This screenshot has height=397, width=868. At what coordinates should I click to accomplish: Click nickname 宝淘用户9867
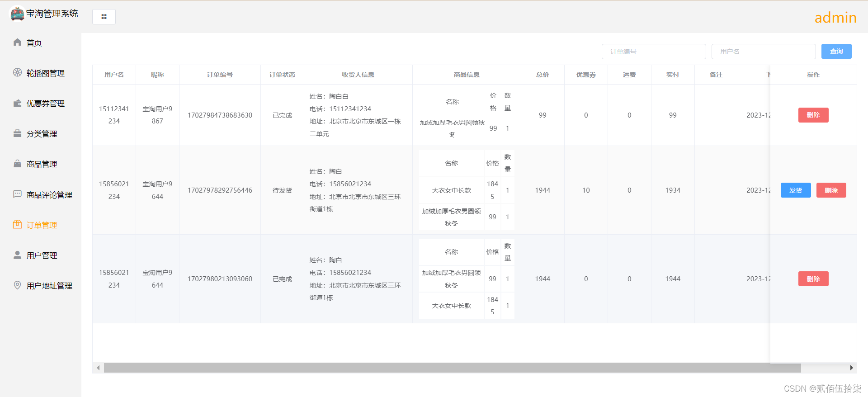coord(157,115)
